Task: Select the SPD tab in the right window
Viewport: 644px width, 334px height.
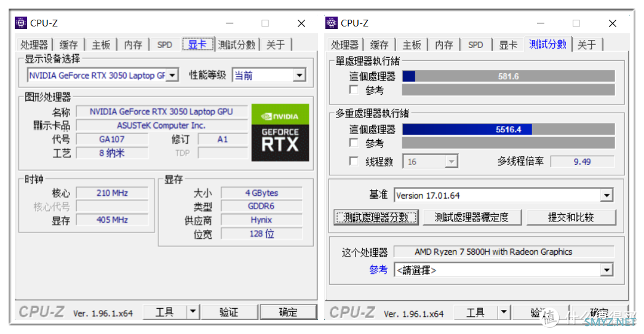Action: tap(475, 44)
